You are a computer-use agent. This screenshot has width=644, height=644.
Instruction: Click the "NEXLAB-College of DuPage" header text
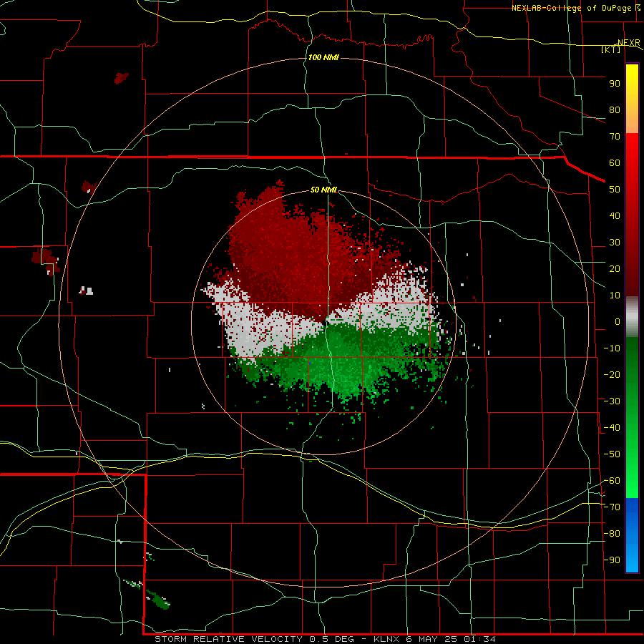[571, 8]
